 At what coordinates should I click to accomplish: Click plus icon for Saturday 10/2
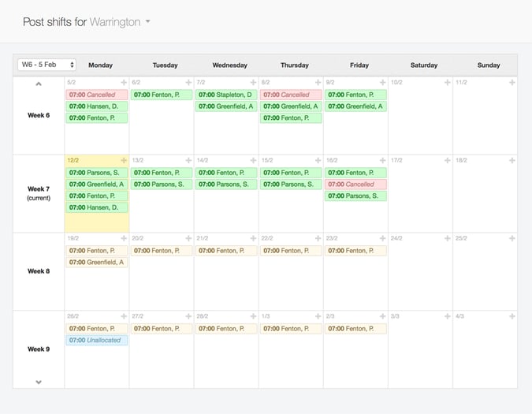[446, 82]
